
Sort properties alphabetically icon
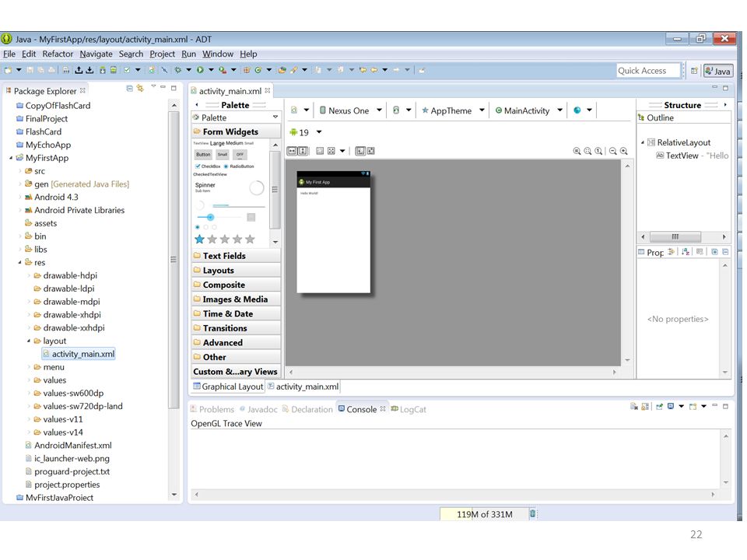click(686, 251)
